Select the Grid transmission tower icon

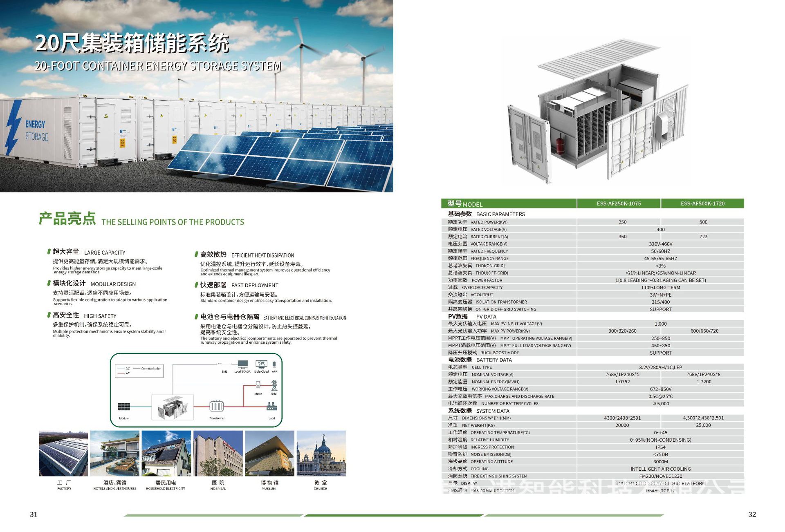pos(274,385)
